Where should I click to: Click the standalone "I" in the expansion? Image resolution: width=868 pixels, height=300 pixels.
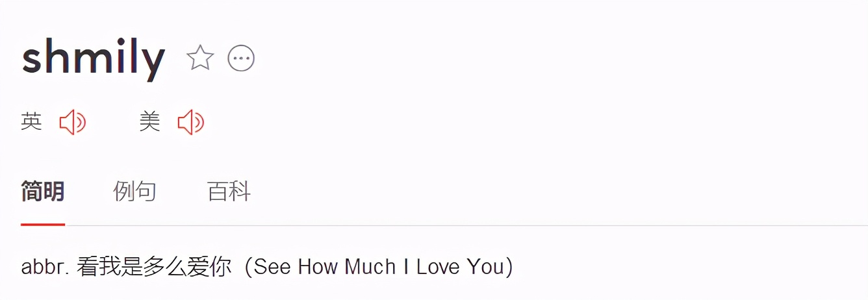406,267
